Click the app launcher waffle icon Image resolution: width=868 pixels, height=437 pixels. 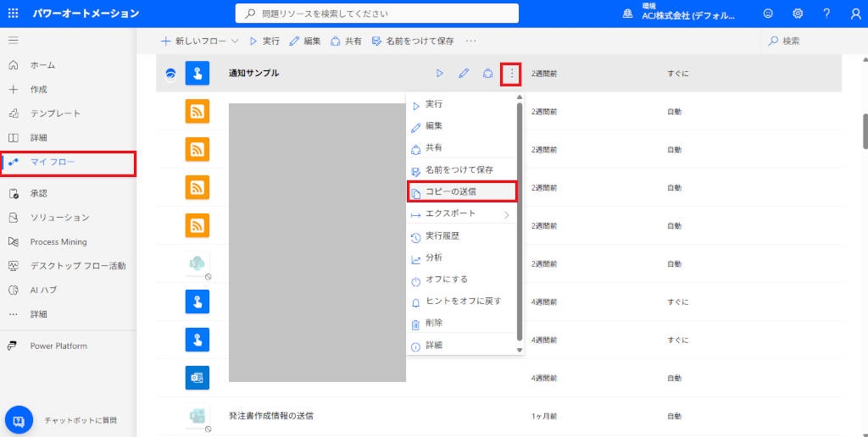[14, 14]
